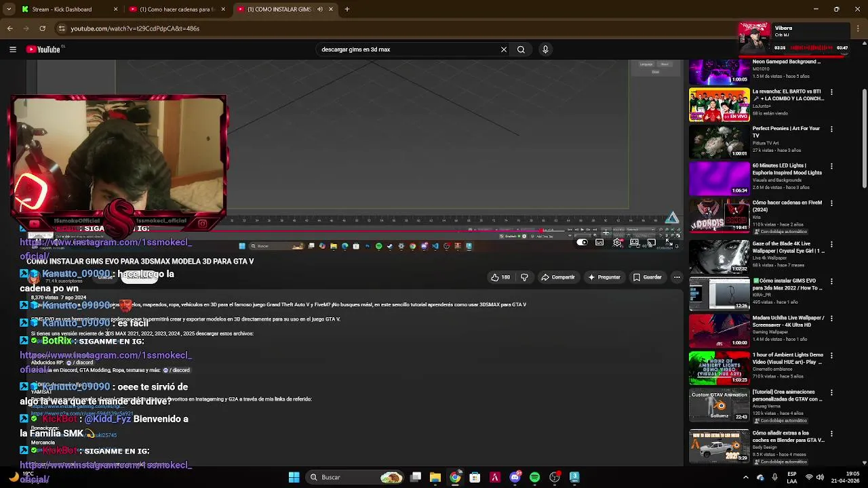This screenshot has width=868, height=488.
Task: Open File Explorer from taskbar
Action: [x=435, y=477]
